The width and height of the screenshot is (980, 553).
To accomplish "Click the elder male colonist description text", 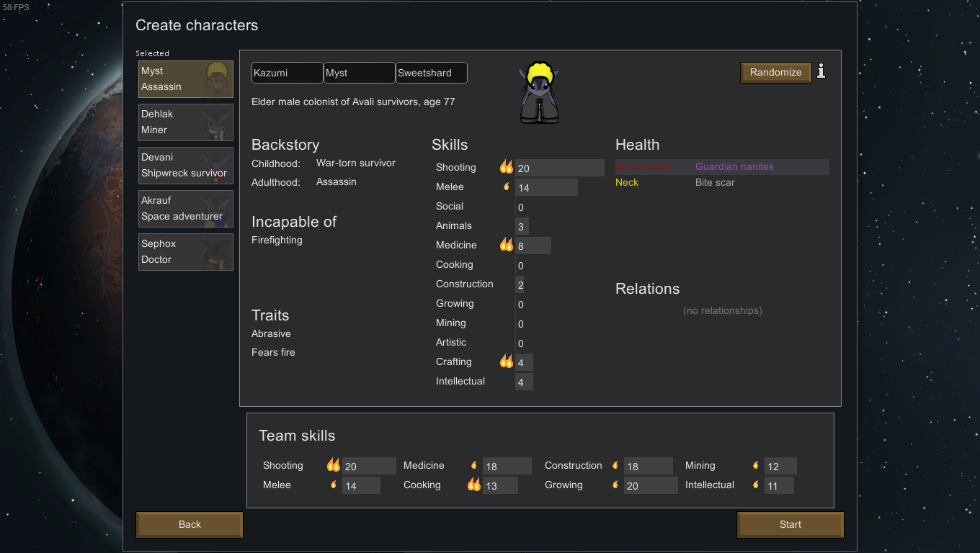I will [353, 102].
